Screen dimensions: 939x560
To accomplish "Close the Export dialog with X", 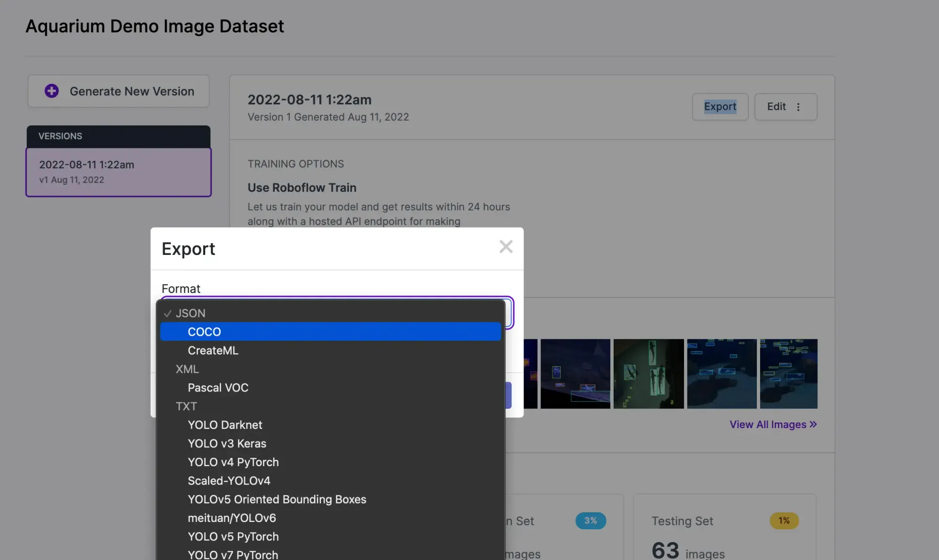I will (506, 247).
